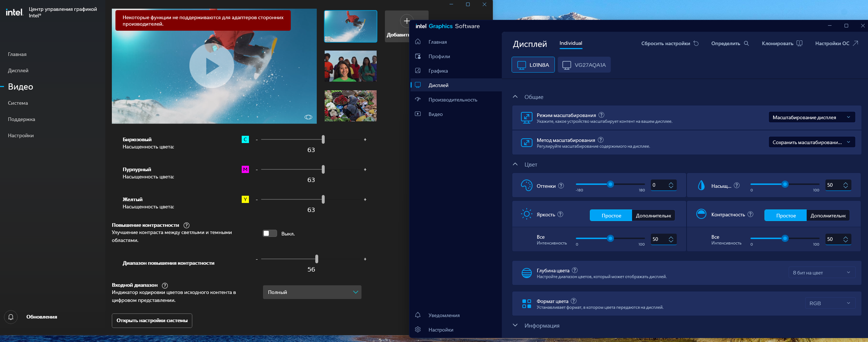Click the eye preview icon on video
This screenshot has width=868, height=342.
(x=308, y=117)
